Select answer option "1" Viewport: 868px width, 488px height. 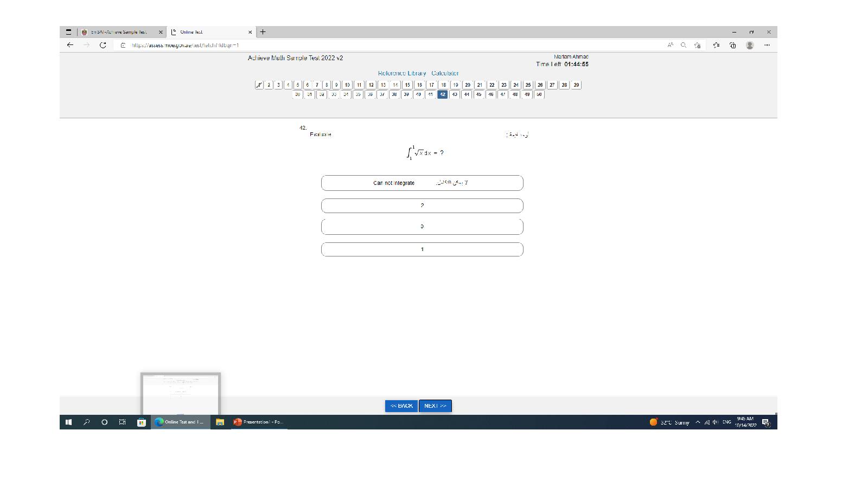click(x=422, y=249)
